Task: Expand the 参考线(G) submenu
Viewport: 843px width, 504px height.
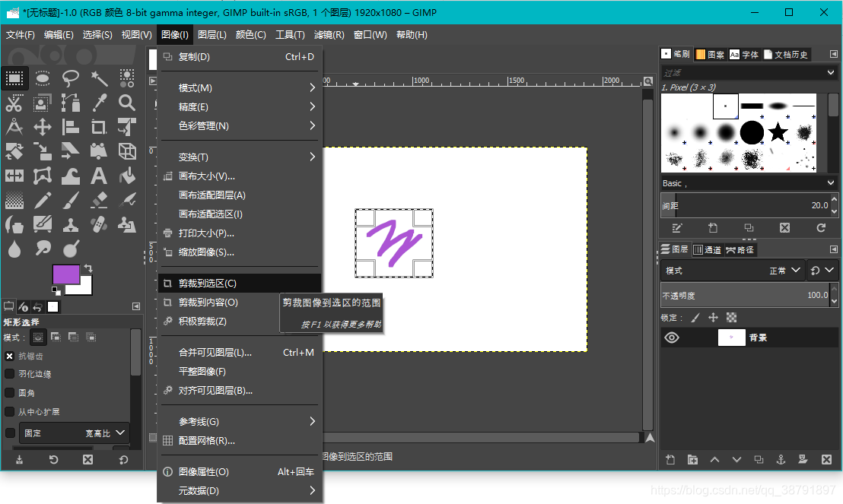Action: 240,421
